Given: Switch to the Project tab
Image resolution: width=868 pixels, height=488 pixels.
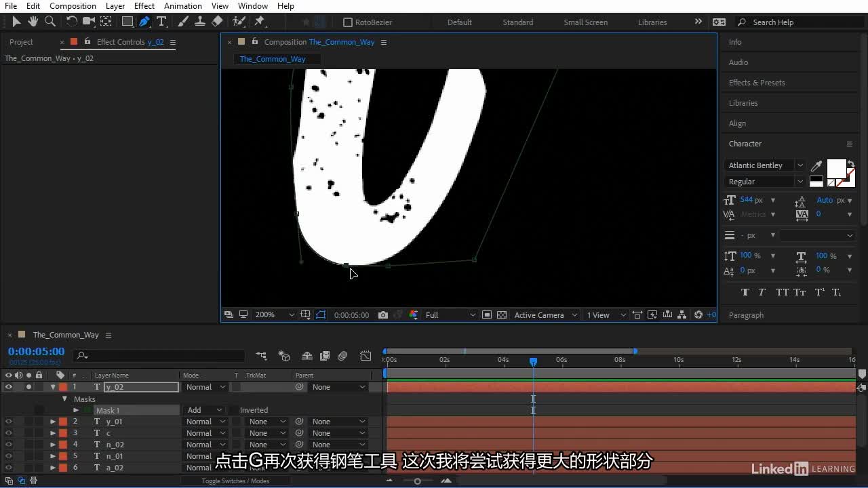Looking at the screenshot, I should click(x=21, y=42).
